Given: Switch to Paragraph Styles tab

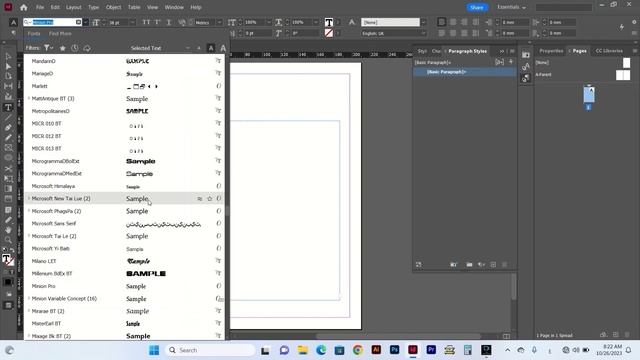Looking at the screenshot, I should click(x=467, y=51).
